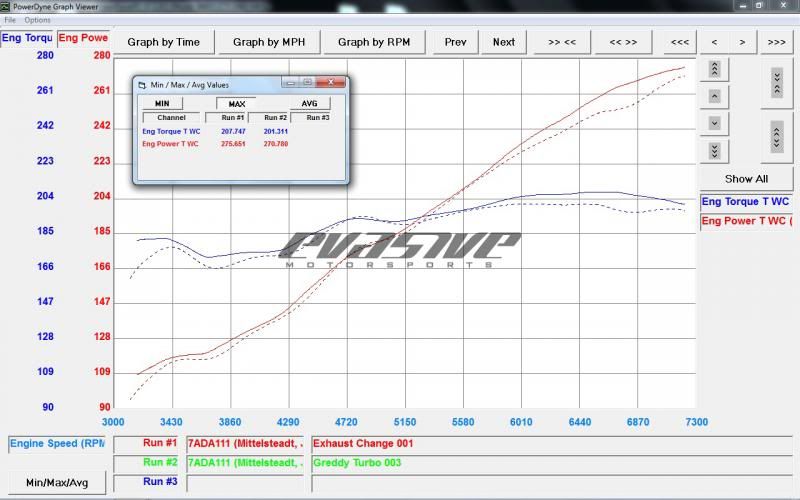Compress the horizontal axis with >> <<
Viewport: 800px width, 500px height.
(562, 42)
